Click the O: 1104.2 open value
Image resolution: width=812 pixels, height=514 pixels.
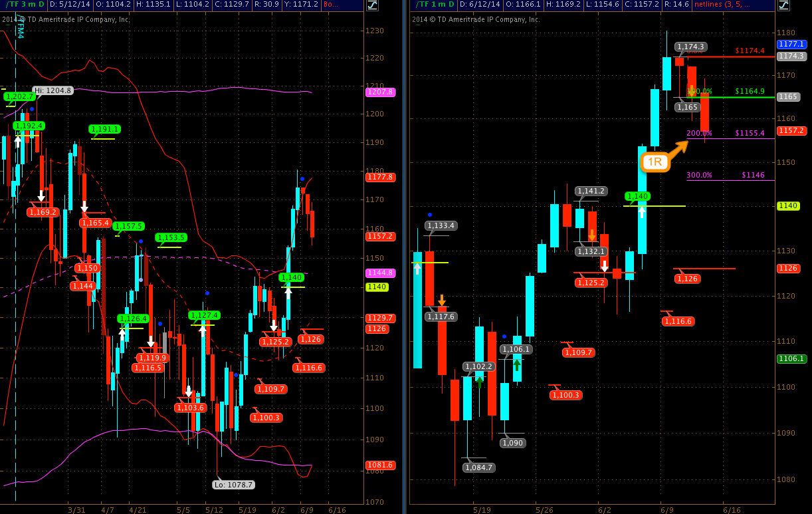coord(114,5)
